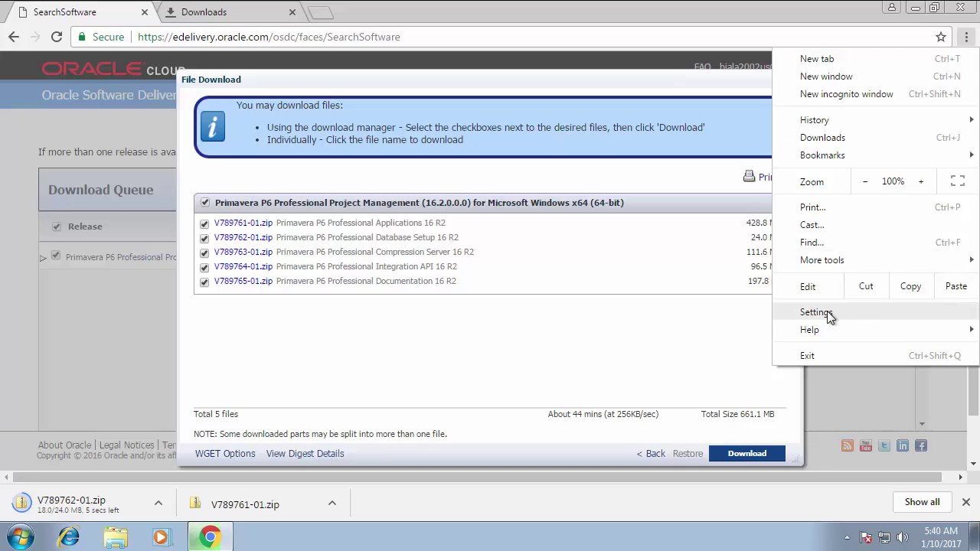Image resolution: width=980 pixels, height=551 pixels.
Task: Close the SearchSoftware tab
Action: point(144,12)
